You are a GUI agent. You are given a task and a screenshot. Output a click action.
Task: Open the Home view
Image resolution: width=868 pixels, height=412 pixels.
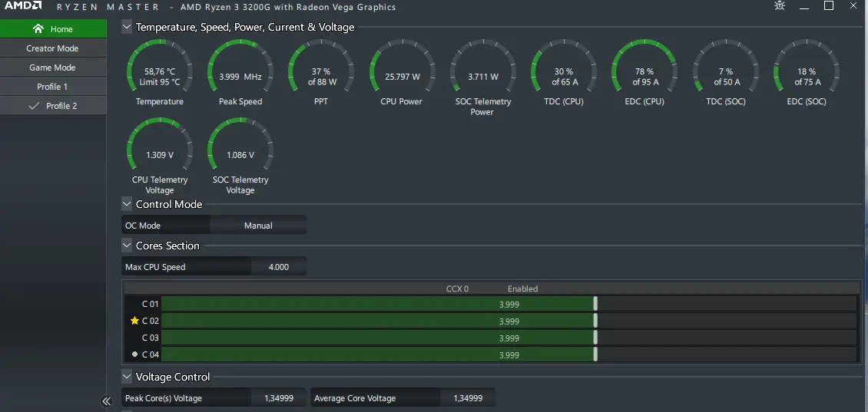(x=53, y=28)
